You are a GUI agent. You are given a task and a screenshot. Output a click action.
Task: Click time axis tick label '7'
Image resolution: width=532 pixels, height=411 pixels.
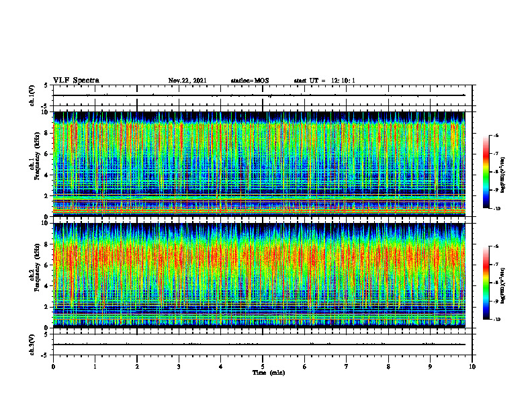pyautogui.click(x=347, y=367)
